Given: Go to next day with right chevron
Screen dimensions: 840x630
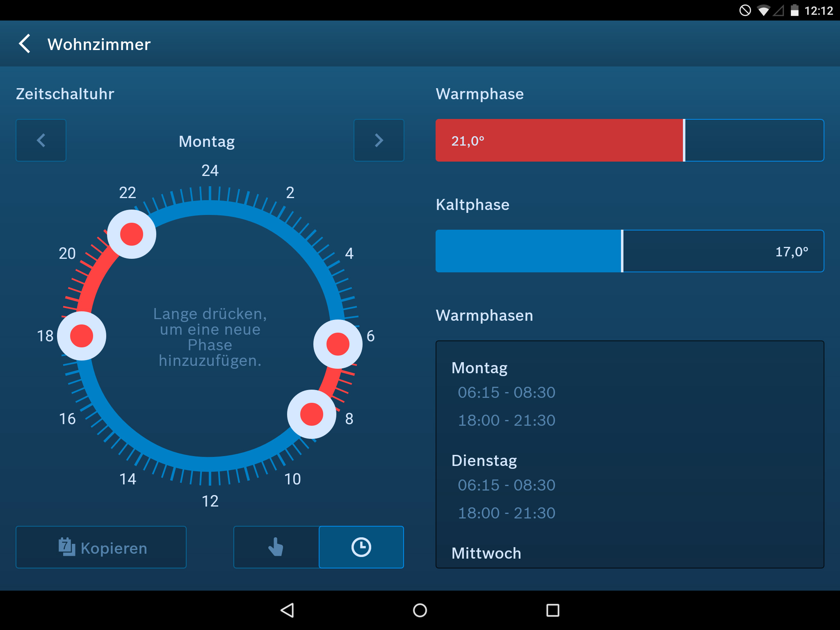Looking at the screenshot, I should (378, 140).
